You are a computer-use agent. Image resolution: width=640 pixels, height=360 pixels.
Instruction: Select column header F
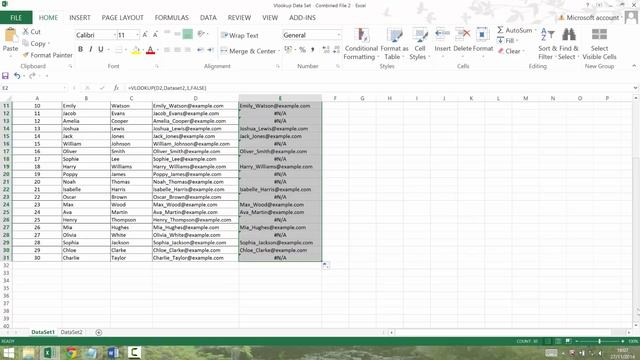335,98
